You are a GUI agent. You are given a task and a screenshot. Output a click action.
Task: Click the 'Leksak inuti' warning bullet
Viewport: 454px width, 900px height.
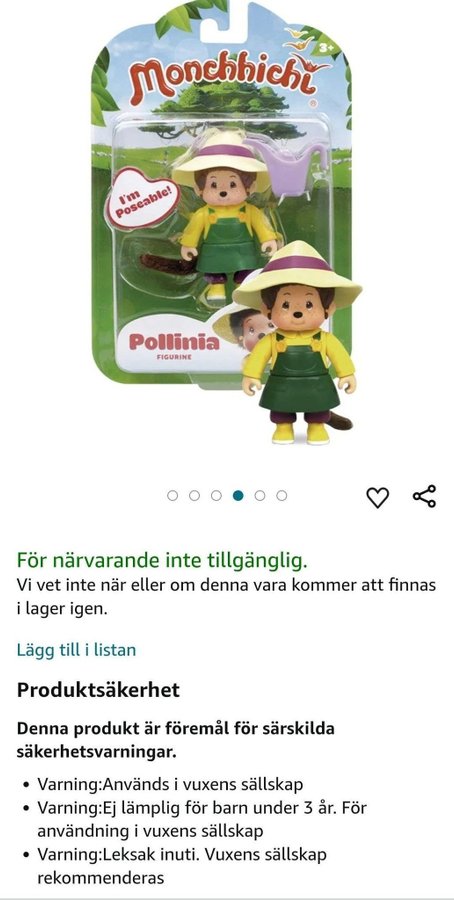pos(182,866)
